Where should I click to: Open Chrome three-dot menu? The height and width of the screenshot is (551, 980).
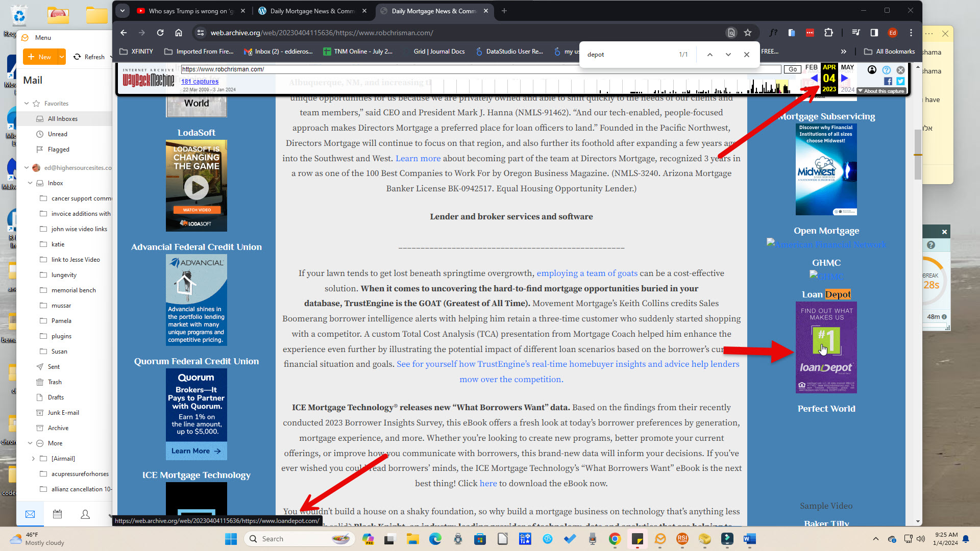click(911, 33)
